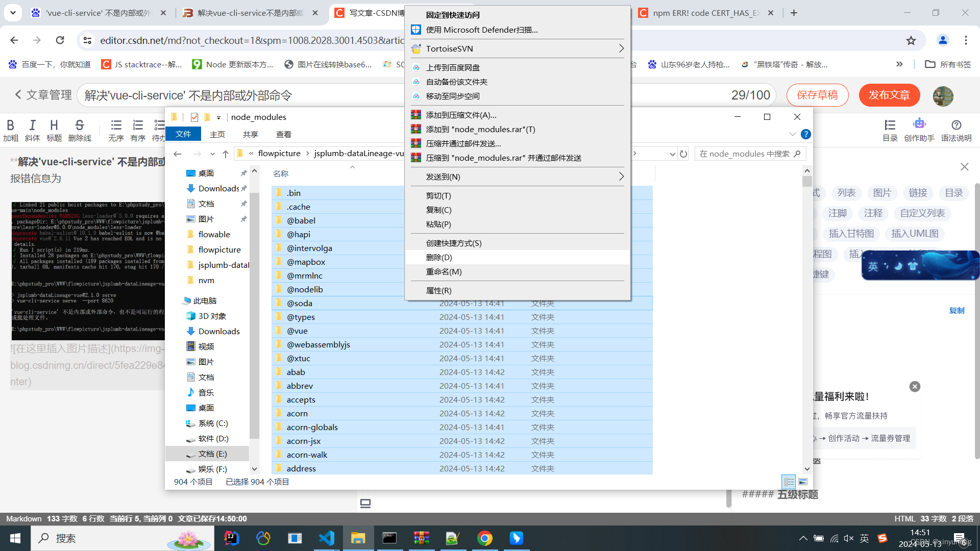Open the 发送到(N) submenu
980x551 pixels.
pos(517,177)
